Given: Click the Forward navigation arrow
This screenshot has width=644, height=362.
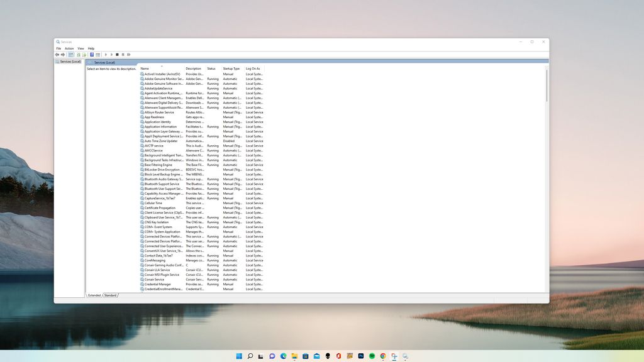Looking at the screenshot, I should tap(63, 55).
